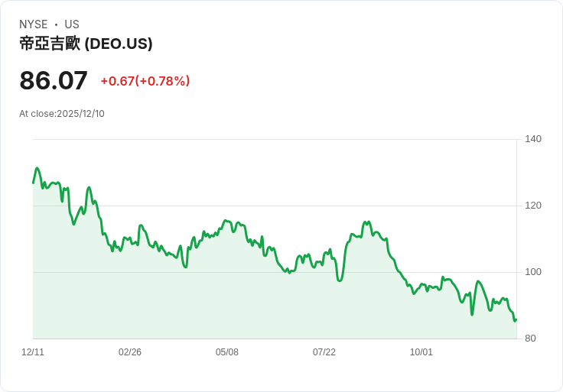
Task: Click the line's final endpoint at chart right
Action: pyautogui.click(x=516, y=319)
